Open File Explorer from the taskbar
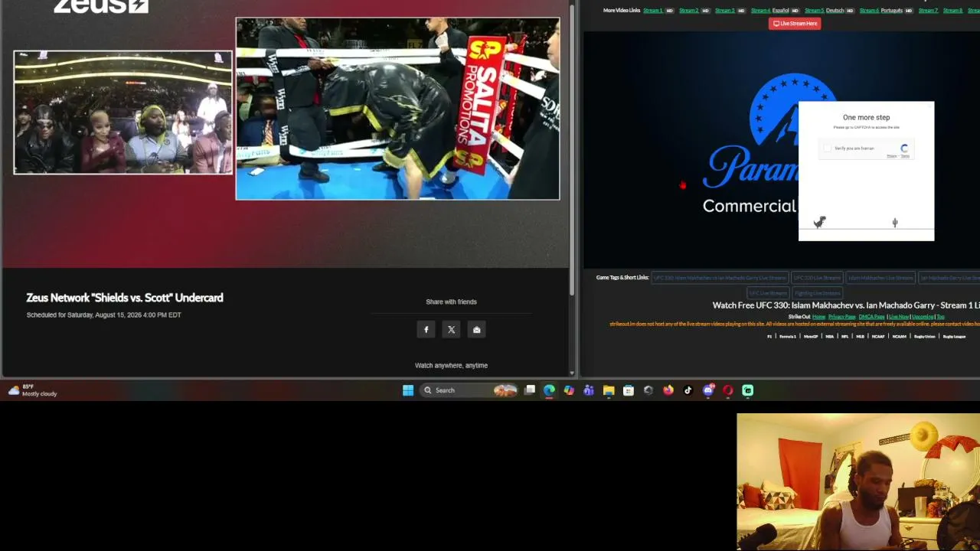This screenshot has height=551, width=980. coord(609,390)
